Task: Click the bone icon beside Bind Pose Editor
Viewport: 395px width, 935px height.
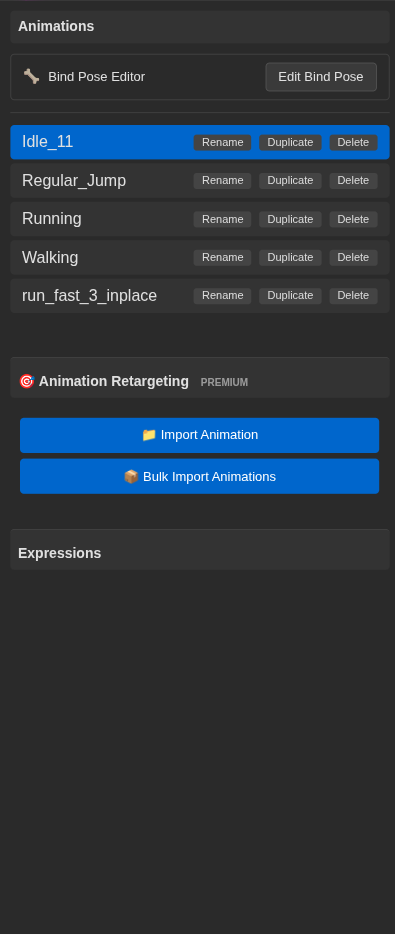Action: pos(31,76)
